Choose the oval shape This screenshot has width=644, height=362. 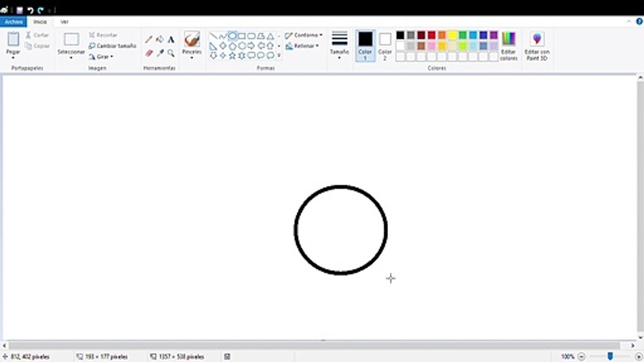pyautogui.click(x=232, y=36)
